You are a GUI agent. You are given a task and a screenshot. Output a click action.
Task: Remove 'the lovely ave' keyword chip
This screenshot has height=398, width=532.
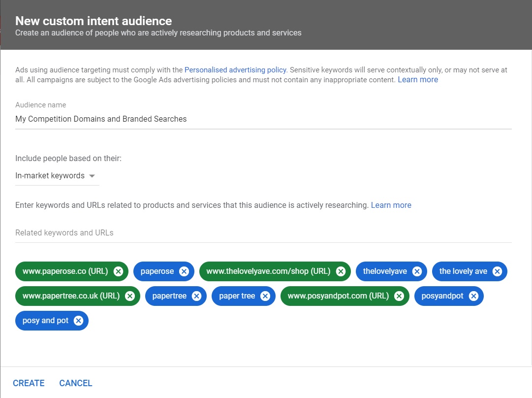[497, 271]
